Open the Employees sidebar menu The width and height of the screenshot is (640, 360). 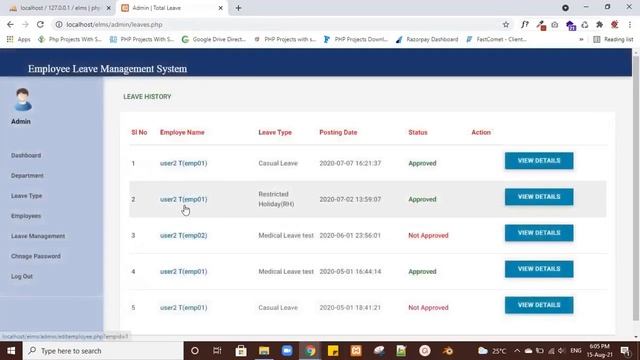pos(26,216)
